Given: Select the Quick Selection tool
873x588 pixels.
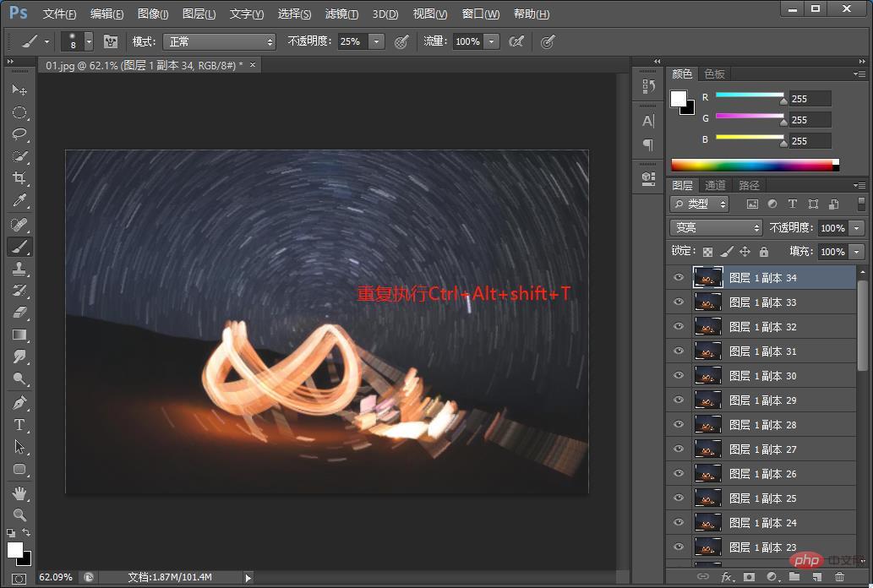Looking at the screenshot, I should pos(19,156).
